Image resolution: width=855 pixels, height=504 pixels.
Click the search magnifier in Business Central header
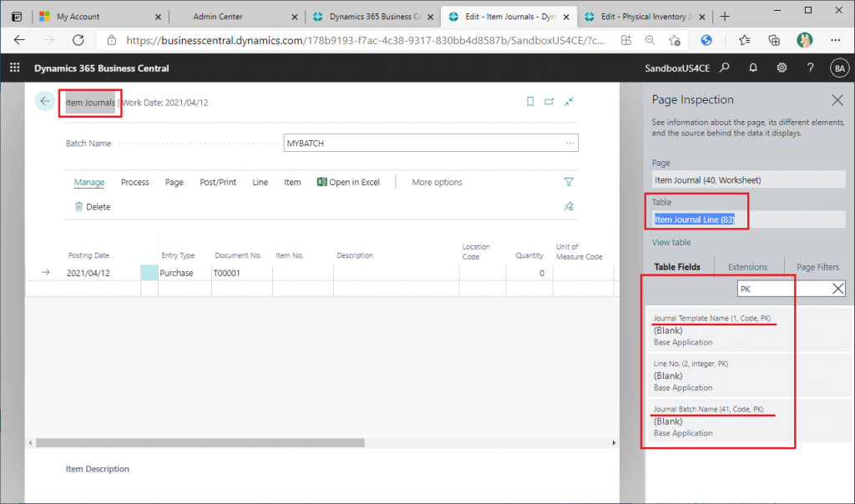pos(724,68)
